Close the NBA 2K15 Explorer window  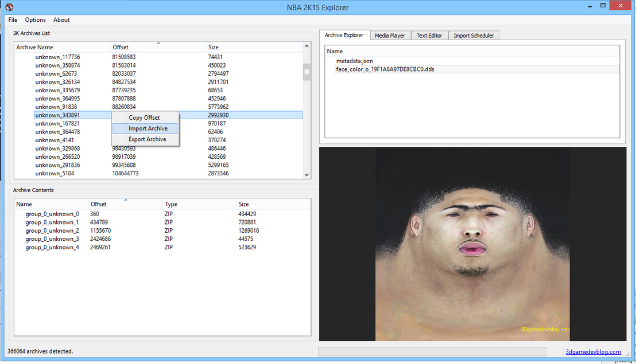621,6
